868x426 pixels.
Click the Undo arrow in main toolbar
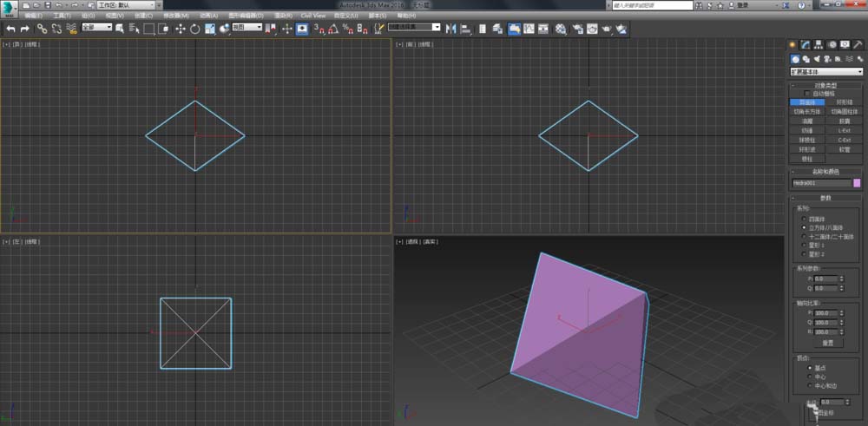click(x=10, y=29)
